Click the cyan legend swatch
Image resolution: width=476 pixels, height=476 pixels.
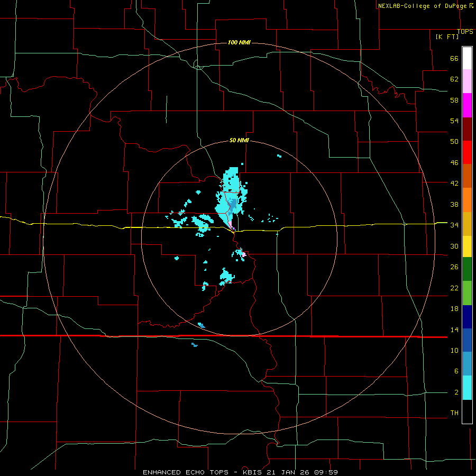click(x=467, y=388)
